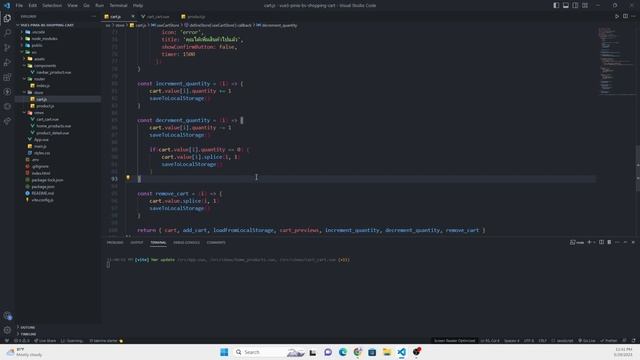Open the Terminal menu
Viewport: 640px width, 360px height.
click(118, 5)
